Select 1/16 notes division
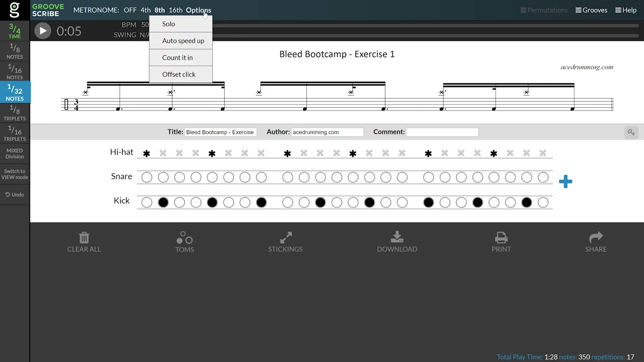Screen dimensions: 644x362 coord(15,71)
